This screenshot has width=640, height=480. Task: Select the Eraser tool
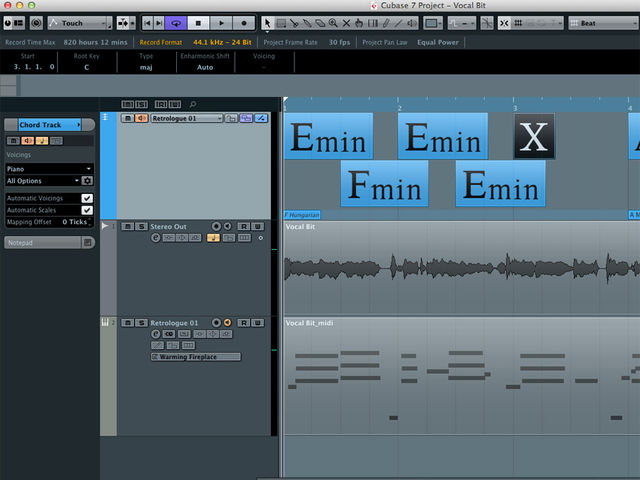[x=320, y=23]
